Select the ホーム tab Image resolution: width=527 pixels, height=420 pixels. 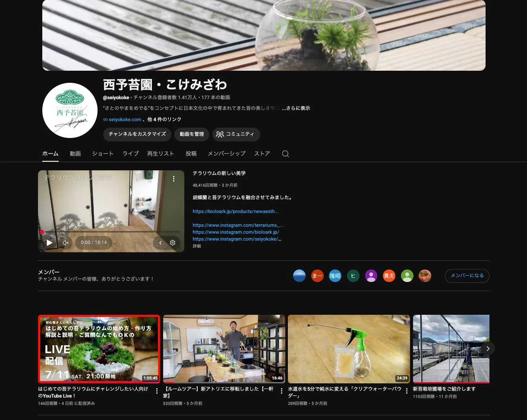tap(50, 154)
